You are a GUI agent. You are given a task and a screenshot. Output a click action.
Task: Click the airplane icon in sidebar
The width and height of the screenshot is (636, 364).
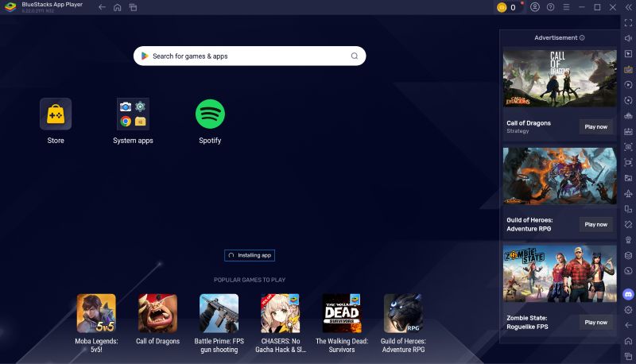628,193
